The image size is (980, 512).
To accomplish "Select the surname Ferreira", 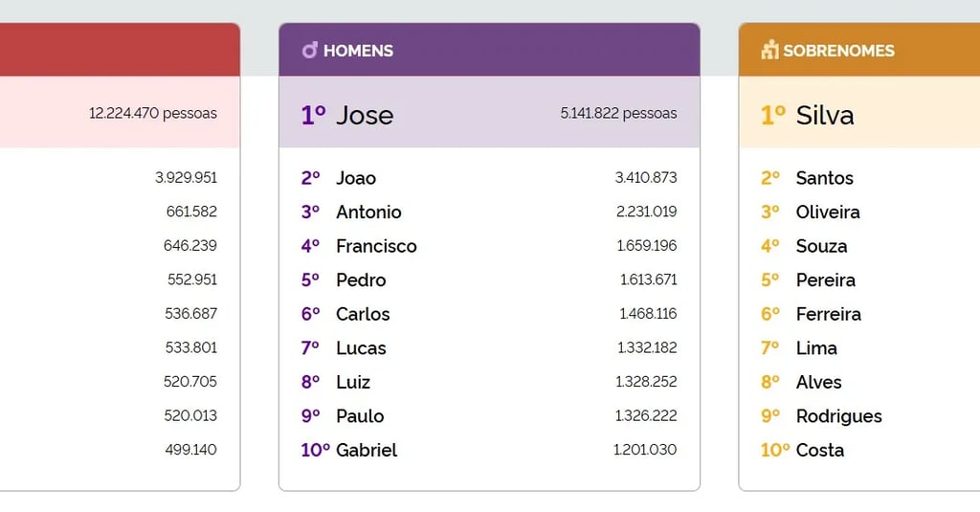I will pos(828,314).
